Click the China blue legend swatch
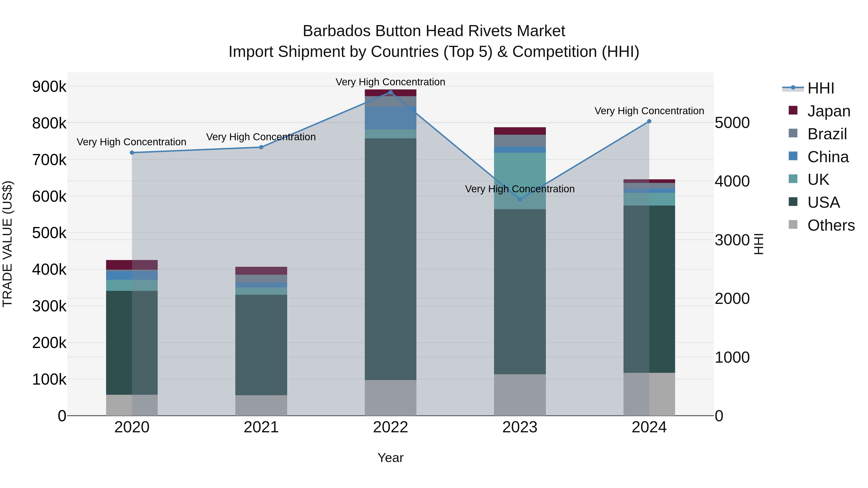868x488 pixels. [793, 156]
